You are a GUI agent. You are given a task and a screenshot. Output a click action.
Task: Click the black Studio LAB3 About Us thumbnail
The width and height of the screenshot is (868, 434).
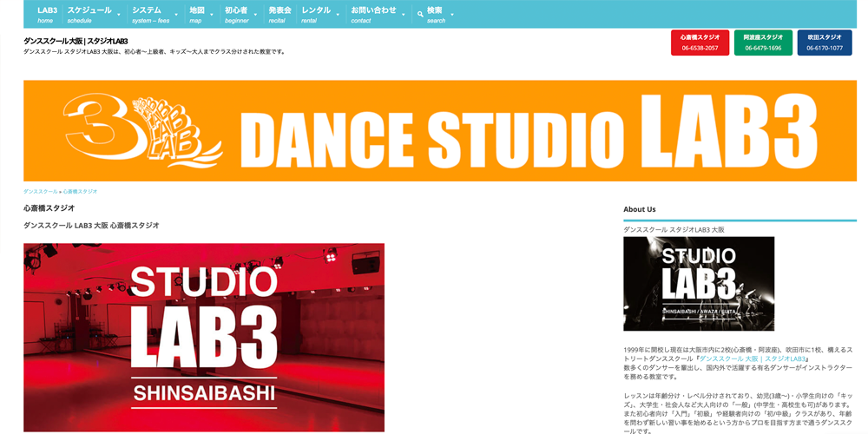pos(699,284)
